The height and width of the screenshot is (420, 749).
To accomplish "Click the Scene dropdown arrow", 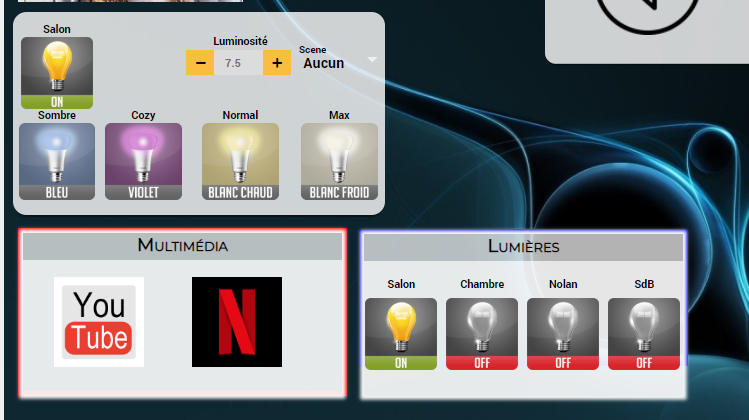I will point(372,60).
